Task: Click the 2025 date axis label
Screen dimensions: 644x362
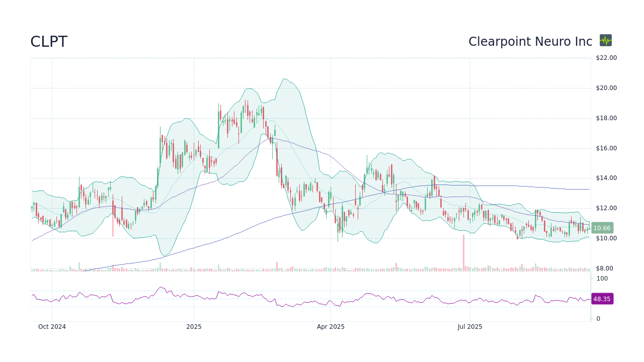Action: [x=194, y=327]
